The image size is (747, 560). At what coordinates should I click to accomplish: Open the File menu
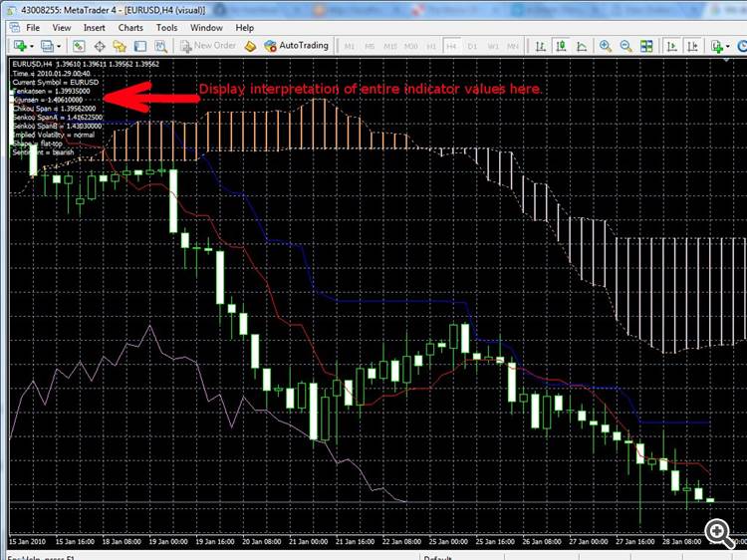click(x=33, y=28)
